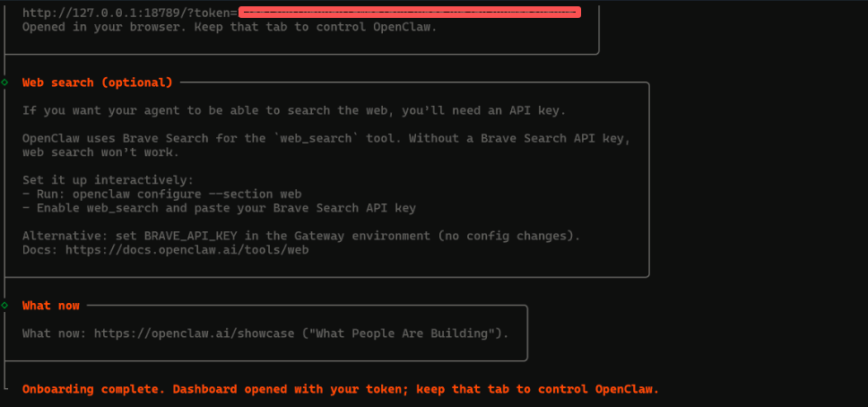Click the 'Set it up interactively:' line
Image resolution: width=868 pixels, height=407 pixels.
coord(108,180)
